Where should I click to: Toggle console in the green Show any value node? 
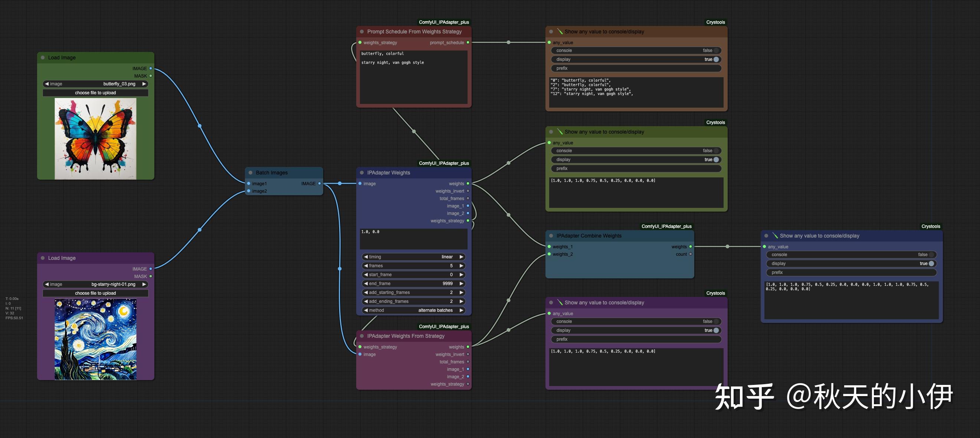click(x=636, y=151)
